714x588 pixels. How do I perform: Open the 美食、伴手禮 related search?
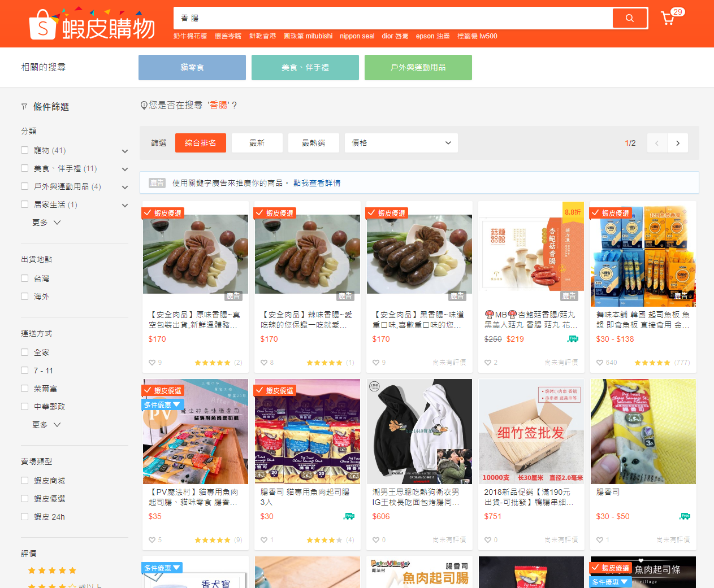(305, 67)
